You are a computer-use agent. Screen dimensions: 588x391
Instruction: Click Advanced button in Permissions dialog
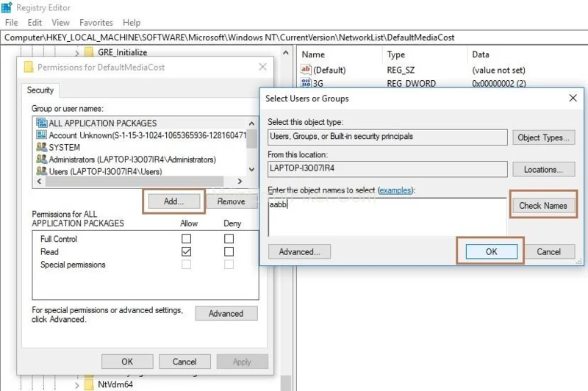point(226,313)
